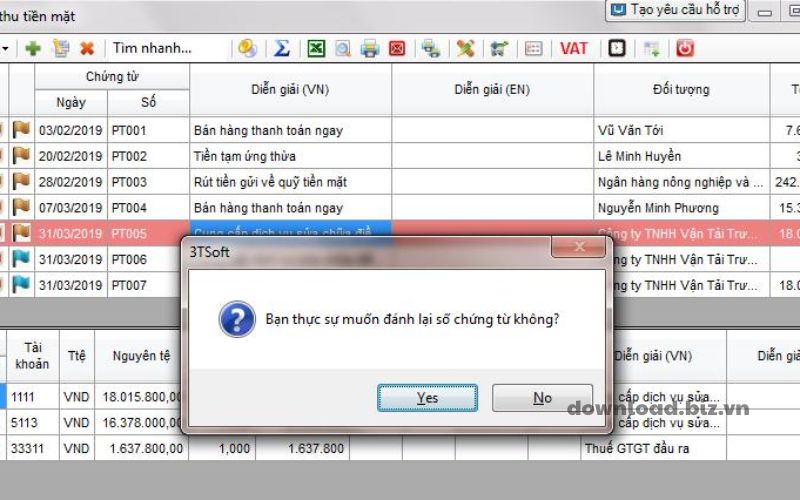Open print preview magnifier icon
Viewport: 800px width, 500px height.
pos(343,48)
